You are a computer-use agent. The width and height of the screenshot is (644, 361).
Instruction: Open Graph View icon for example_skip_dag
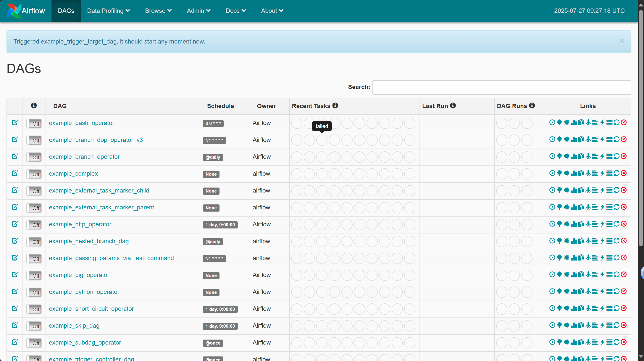point(567,325)
